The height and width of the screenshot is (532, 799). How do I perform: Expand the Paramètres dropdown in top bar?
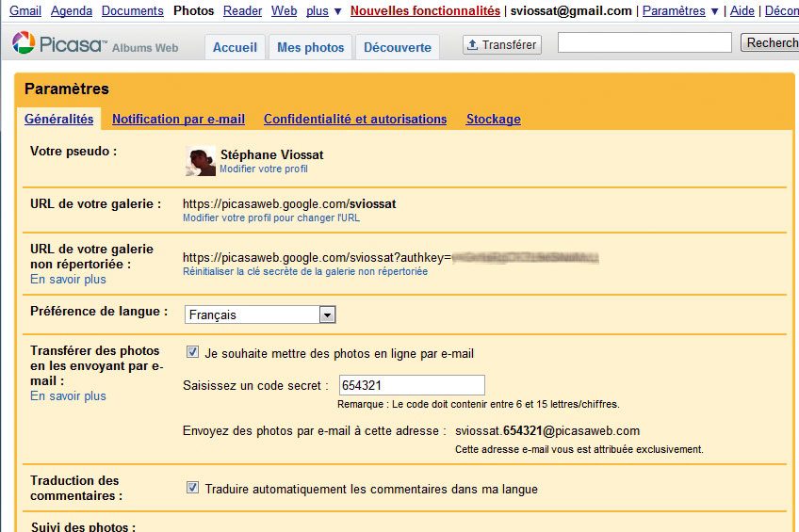680,10
